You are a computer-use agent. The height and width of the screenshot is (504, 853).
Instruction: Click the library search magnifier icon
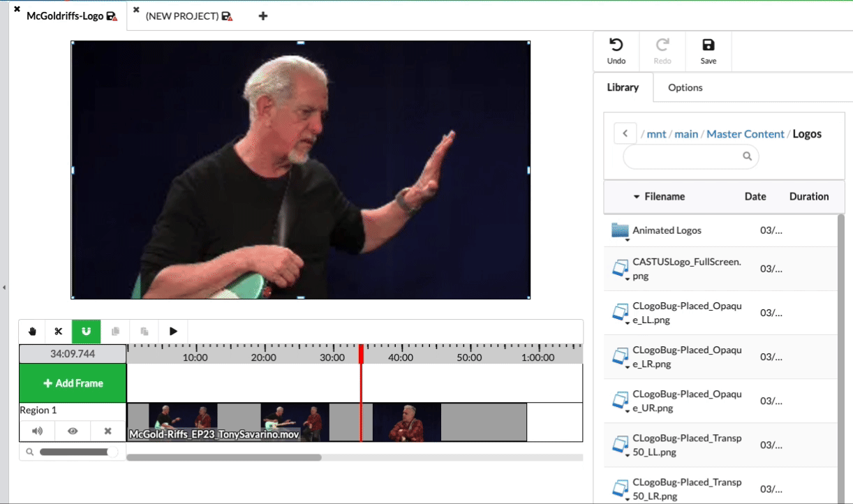coord(747,156)
